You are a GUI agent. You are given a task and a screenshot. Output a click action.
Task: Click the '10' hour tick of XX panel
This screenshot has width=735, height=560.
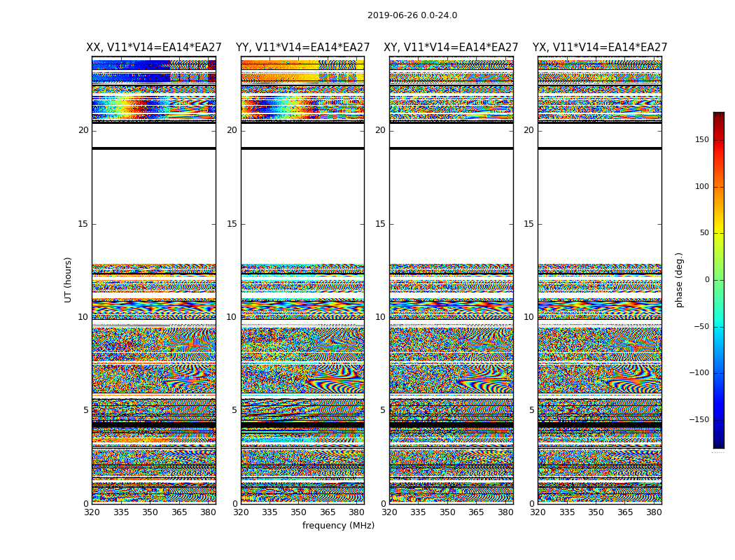[x=83, y=317]
